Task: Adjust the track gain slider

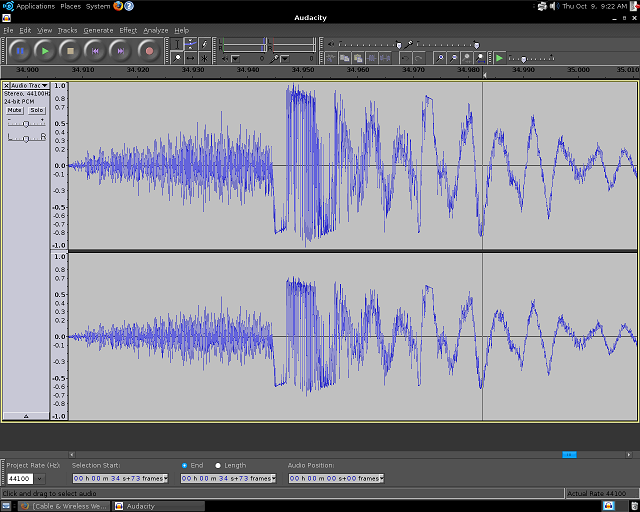Action: click(27, 122)
